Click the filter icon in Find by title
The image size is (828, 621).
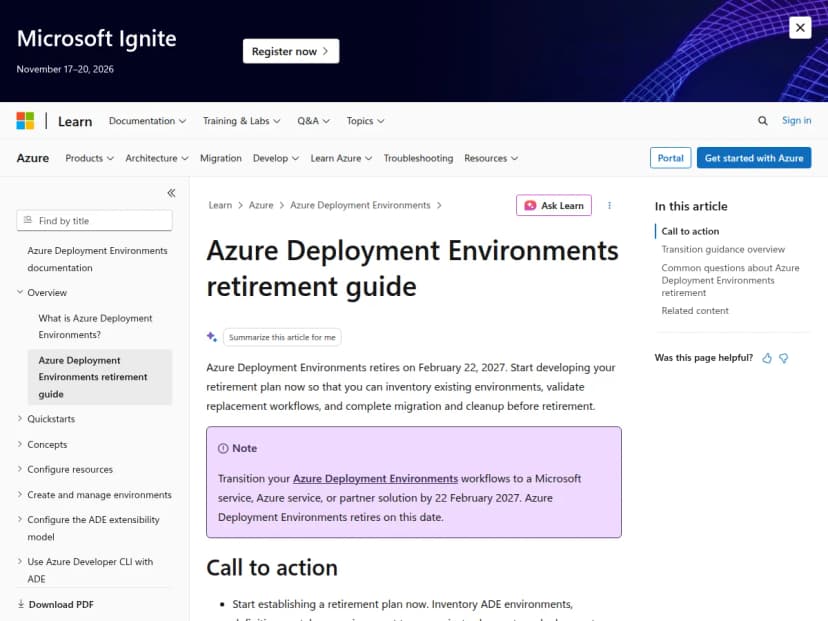click(28, 220)
